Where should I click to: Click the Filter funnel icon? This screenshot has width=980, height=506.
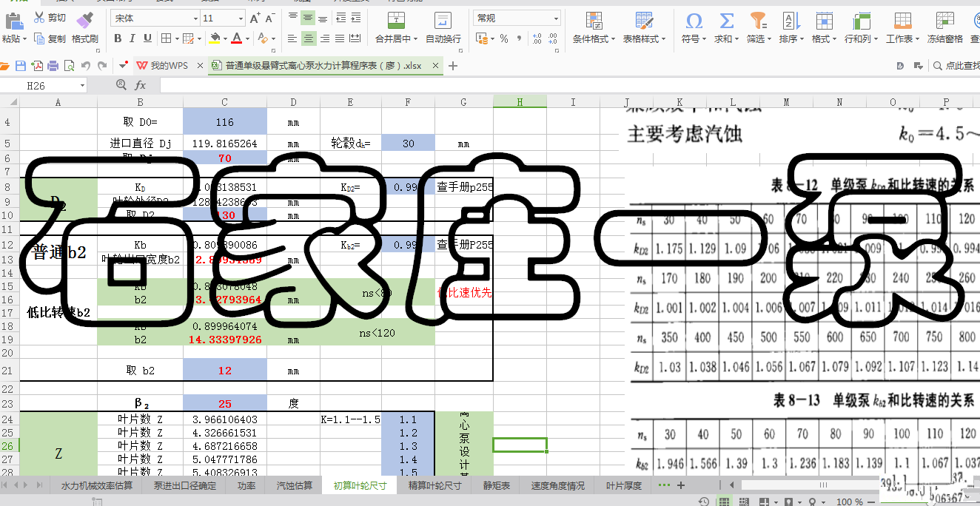pyautogui.click(x=757, y=21)
